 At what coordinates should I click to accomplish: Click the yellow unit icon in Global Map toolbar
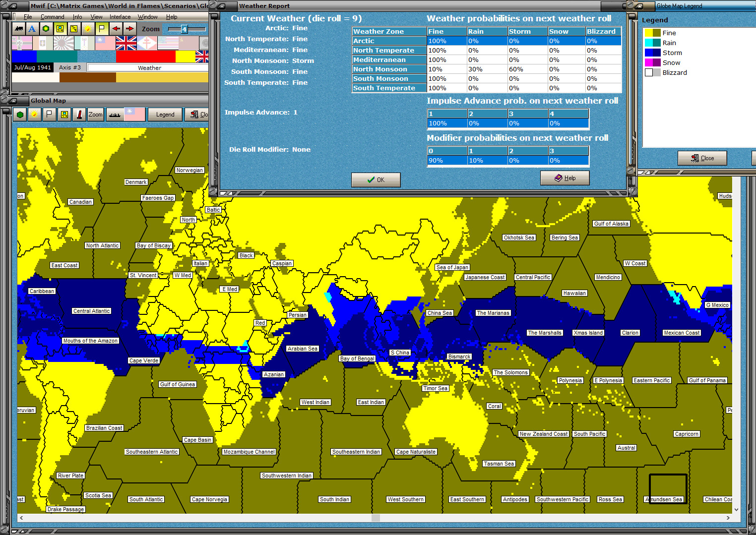[x=64, y=115]
